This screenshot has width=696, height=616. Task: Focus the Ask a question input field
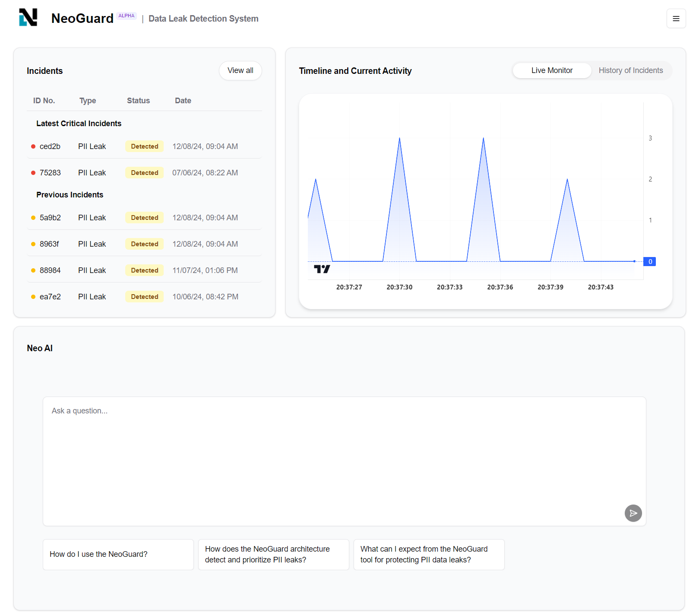(x=345, y=461)
